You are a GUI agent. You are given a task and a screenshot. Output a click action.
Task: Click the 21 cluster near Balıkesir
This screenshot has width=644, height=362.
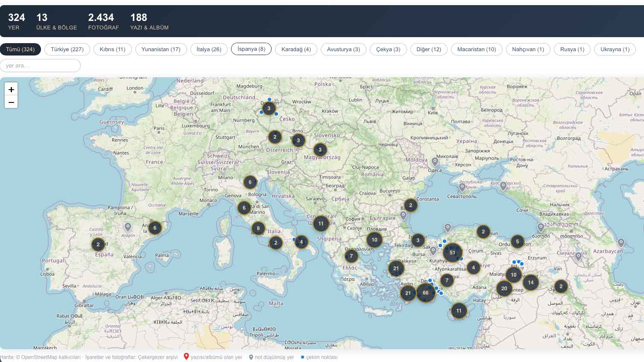(x=396, y=269)
